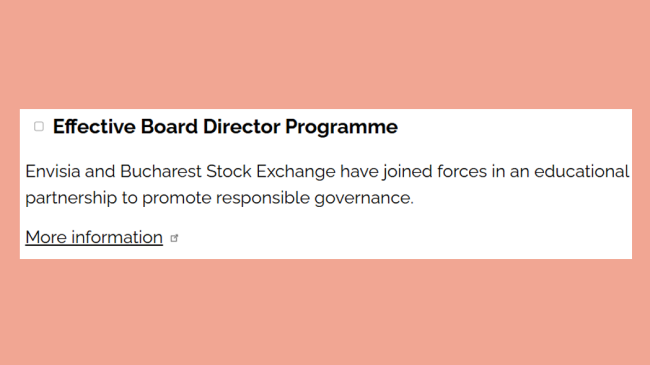The image size is (650, 365).
Task: Click the word partnership starting the second line
Action: pyautogui.click(x=71, y=198)
